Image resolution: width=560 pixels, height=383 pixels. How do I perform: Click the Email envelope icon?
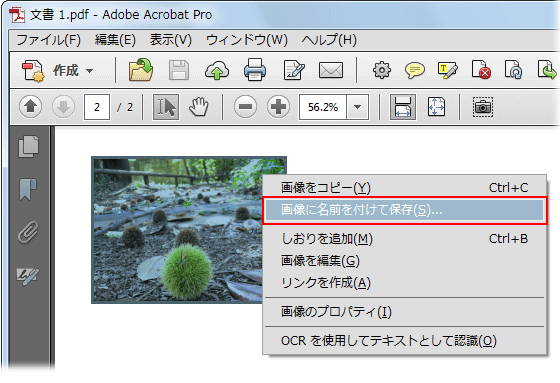[331, 70]
